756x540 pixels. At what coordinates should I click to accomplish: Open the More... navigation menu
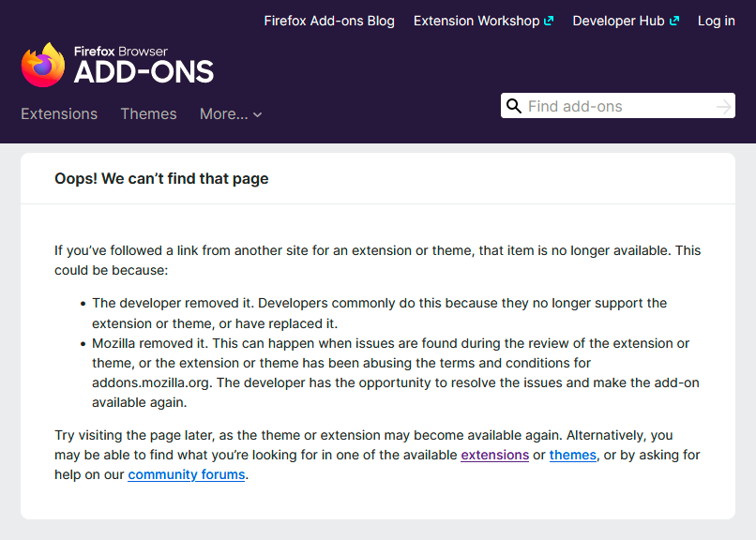point(223,113)
